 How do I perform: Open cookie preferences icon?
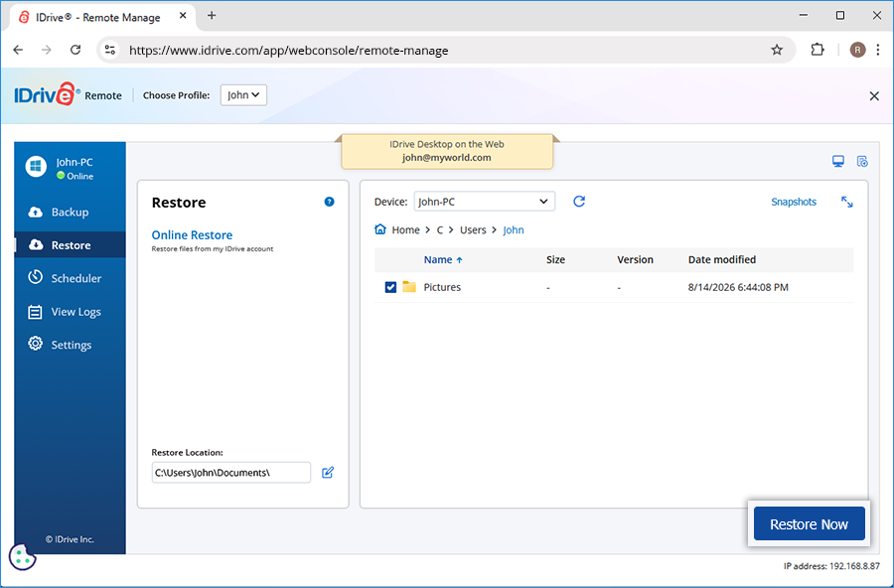(22, 556)
